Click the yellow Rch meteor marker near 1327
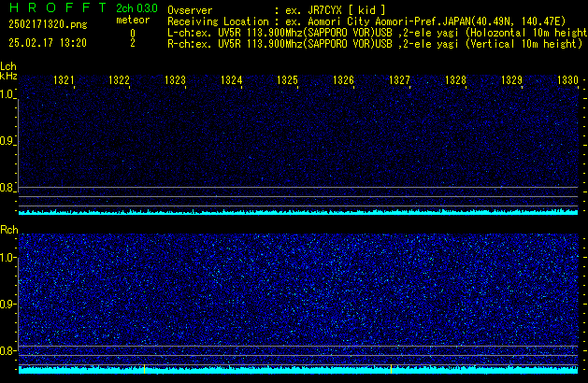 pyautogui.click(x=391, y=369)
